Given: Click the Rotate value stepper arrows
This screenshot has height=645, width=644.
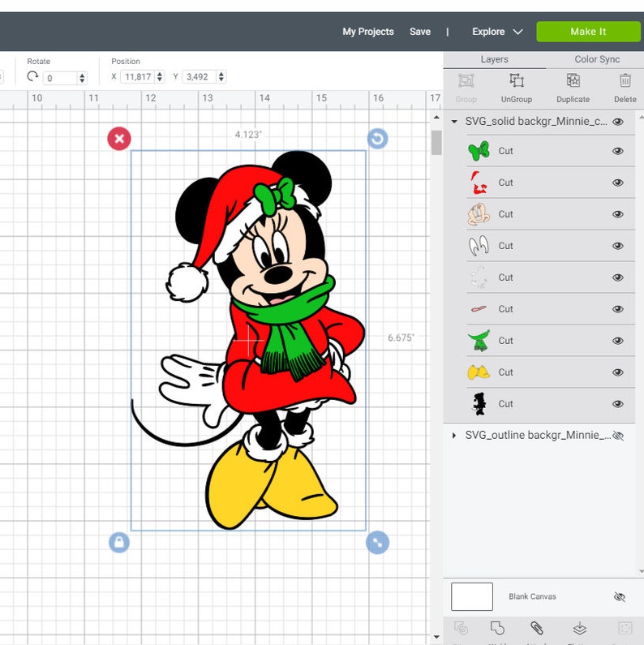Looking at the screenshot, I should [82, 78].
